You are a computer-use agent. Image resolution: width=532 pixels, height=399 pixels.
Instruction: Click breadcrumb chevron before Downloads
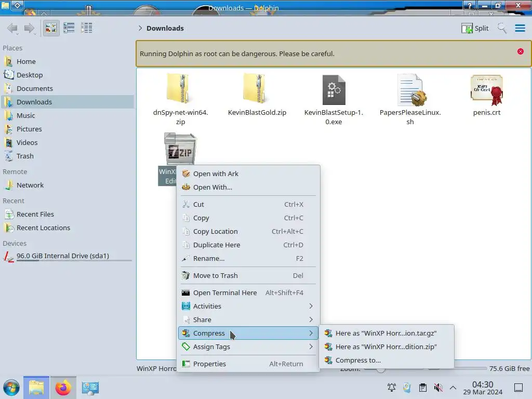(x=140, y=28)
